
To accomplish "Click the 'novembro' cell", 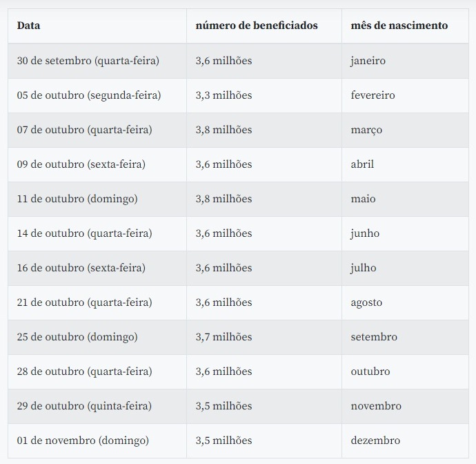I will 405,406.
